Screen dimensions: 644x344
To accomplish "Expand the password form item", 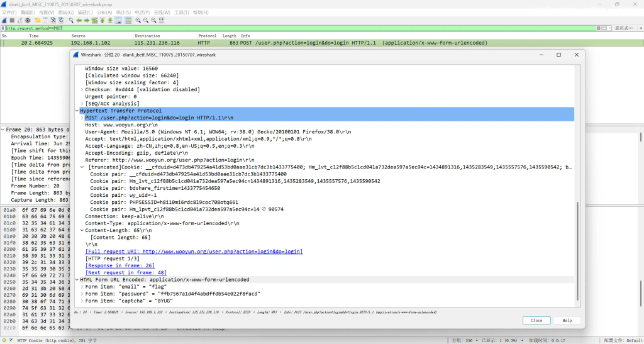I will click(x=82, y=294).
